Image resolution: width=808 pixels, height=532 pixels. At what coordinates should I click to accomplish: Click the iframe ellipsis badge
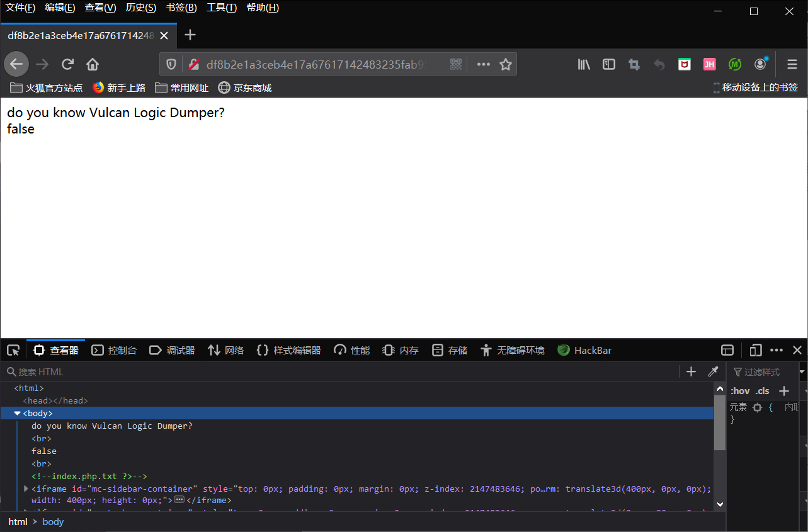point(179,500)
